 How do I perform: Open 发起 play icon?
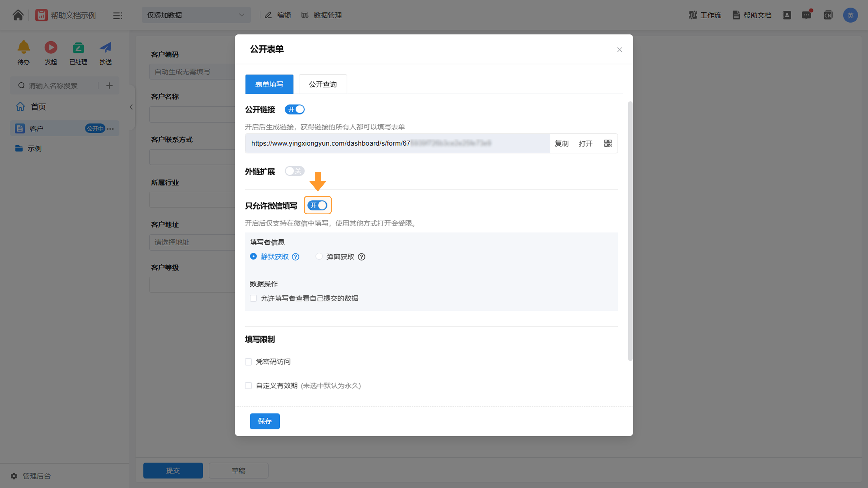(51, 47)
